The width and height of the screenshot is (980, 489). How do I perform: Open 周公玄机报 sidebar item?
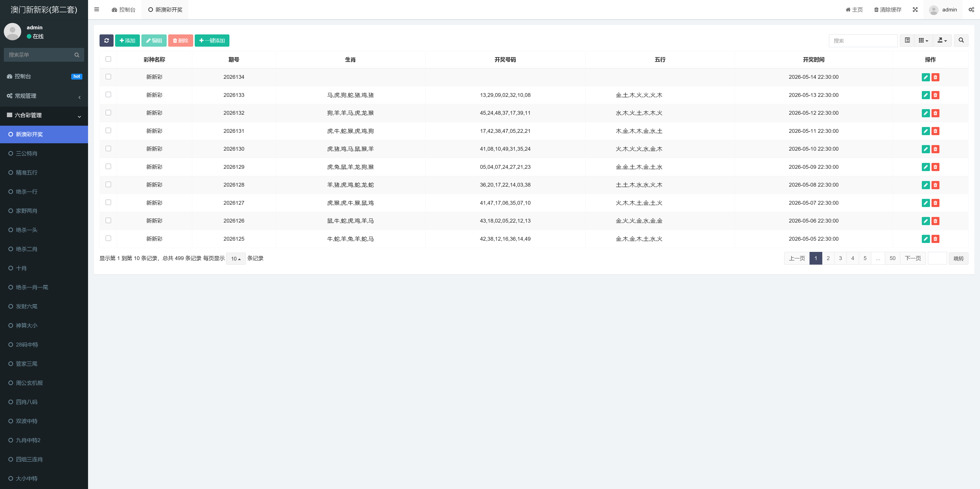coord(44,383)
